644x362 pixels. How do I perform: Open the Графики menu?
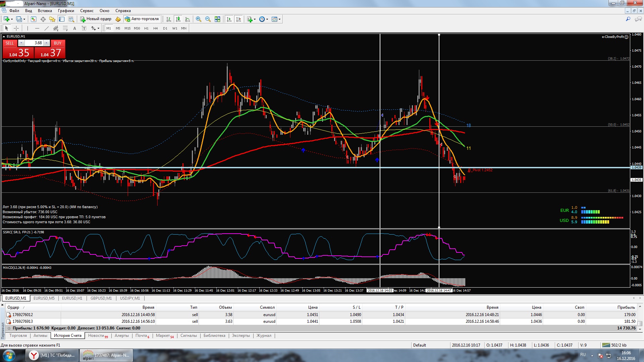(66, 10)
